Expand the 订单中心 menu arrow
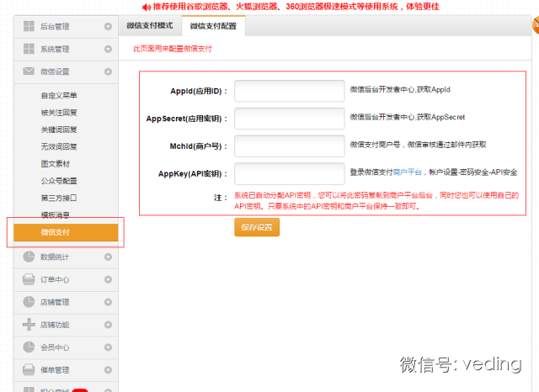539x392 pixels. 108,279
